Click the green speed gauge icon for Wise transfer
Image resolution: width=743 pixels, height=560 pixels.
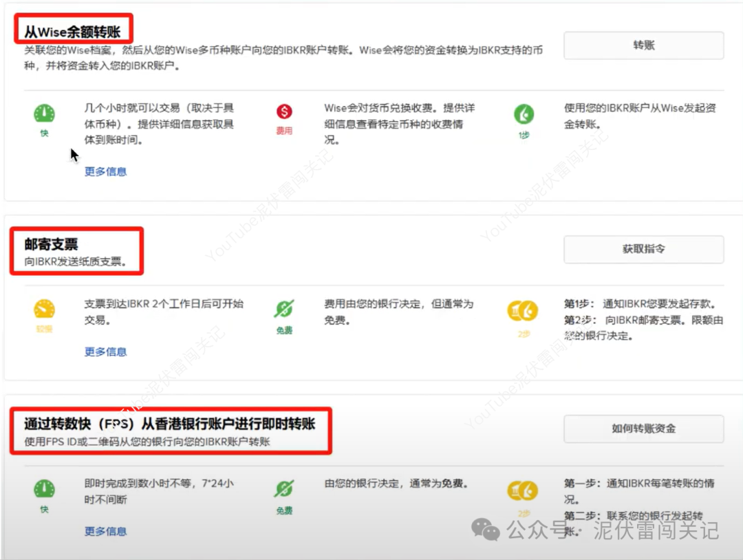point(44,114)
